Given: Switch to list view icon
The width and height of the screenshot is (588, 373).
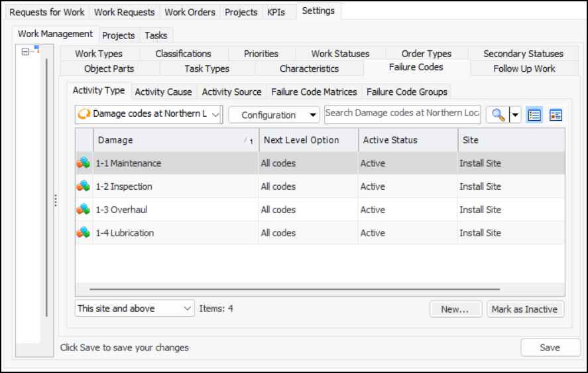Looking at the screenshot, I should (x=534, y=115).
